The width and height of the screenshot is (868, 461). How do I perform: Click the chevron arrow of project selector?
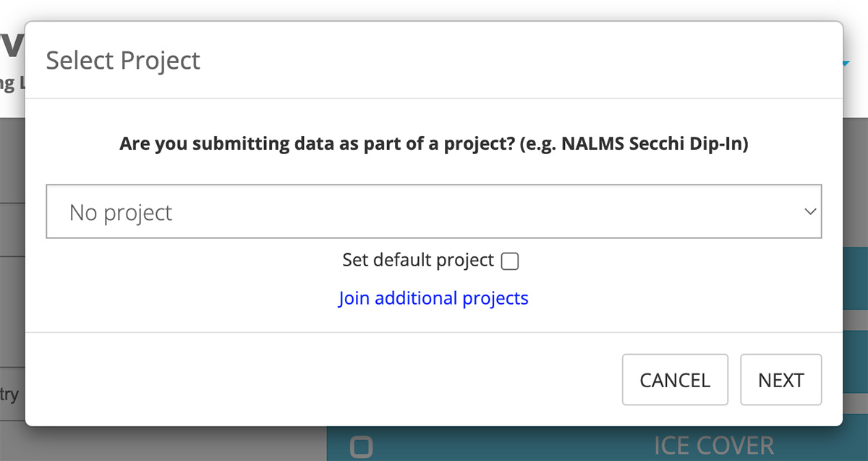pyautogui.click(x=810, y=211)
